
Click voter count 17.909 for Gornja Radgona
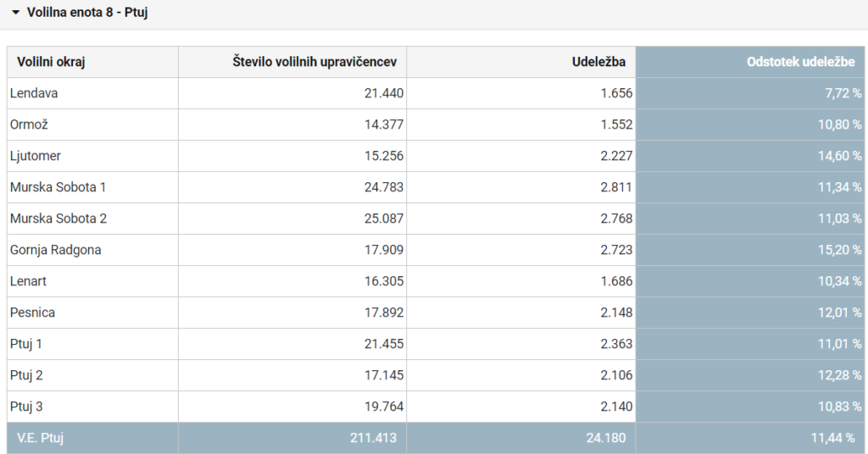384,250
